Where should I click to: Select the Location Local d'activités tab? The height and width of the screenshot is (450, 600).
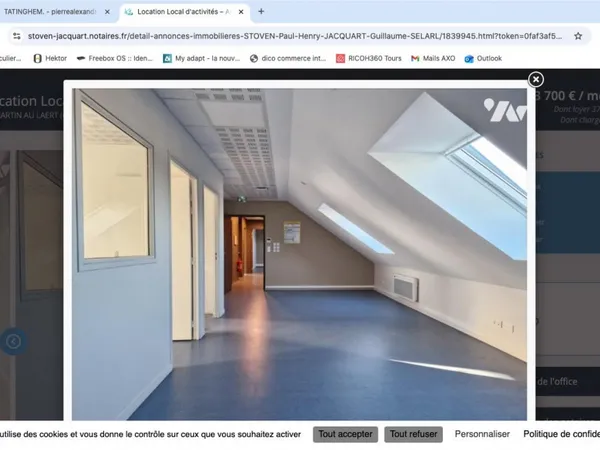[184, 12]
